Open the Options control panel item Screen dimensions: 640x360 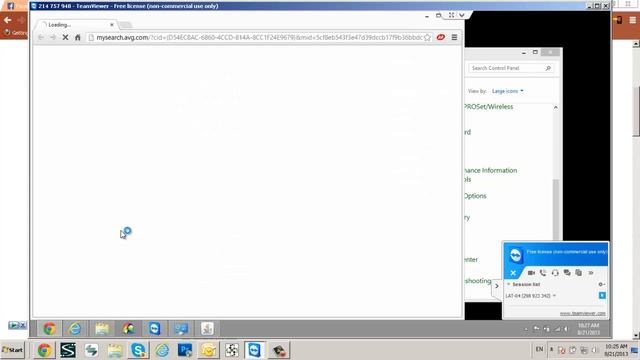pyautogui.click(x=476, y=196)
